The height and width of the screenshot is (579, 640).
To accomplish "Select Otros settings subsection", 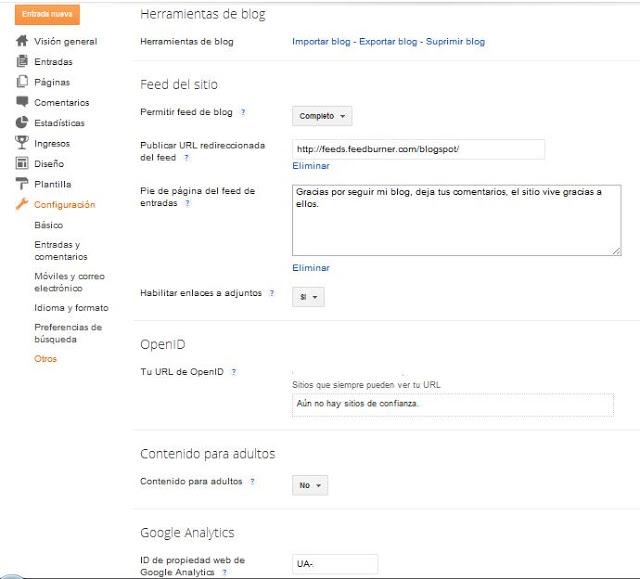I will tap(45, 359).
